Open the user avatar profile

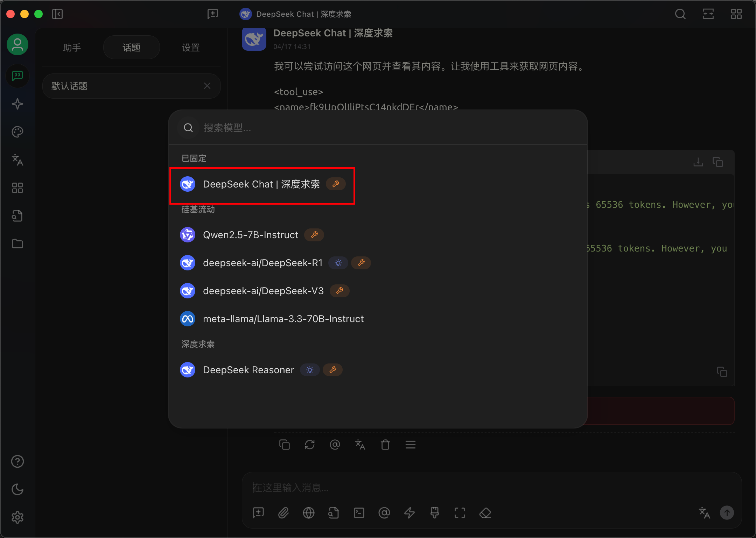[17, 44]
